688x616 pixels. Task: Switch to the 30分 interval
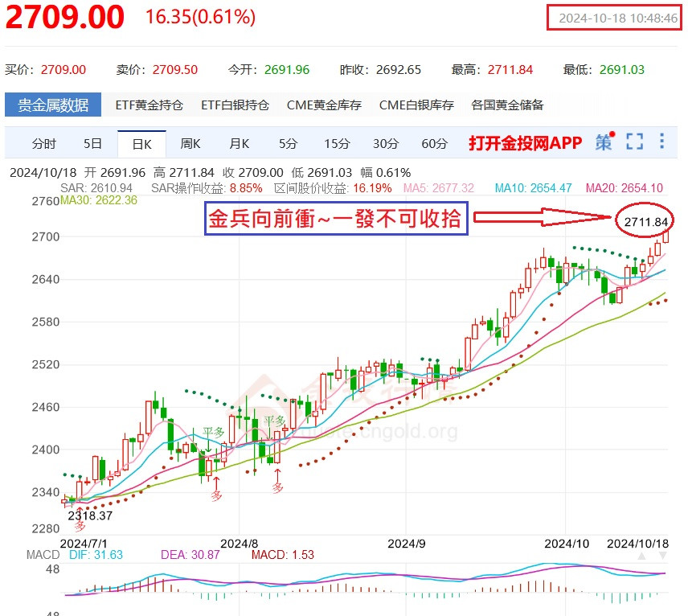click(386, 144)
